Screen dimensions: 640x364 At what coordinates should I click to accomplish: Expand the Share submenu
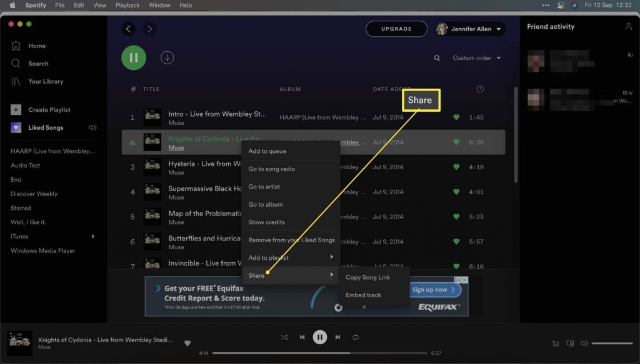click(x=291, y=275)
